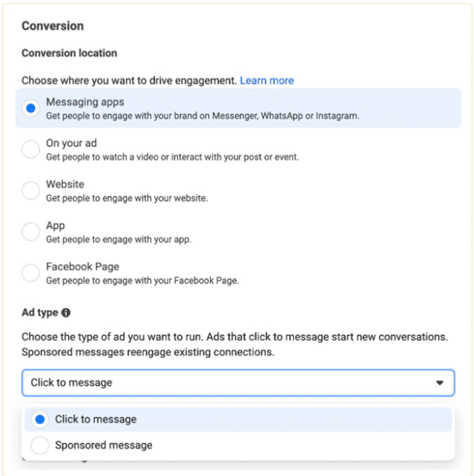Screen dimensions: 474x476
Task: Enable the Facebook Page radio button
Action: (x=31, y=272)
